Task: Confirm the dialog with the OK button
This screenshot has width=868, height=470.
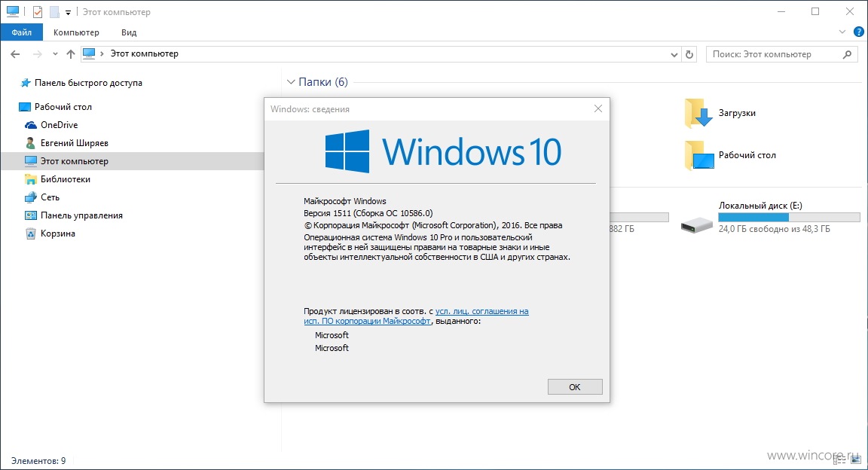Action: click(575, 387)
